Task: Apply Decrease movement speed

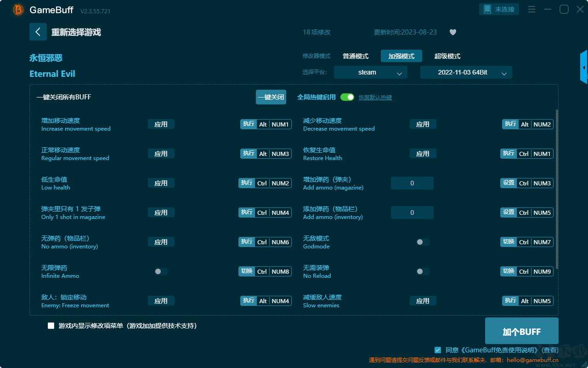Action: [423, 124]
